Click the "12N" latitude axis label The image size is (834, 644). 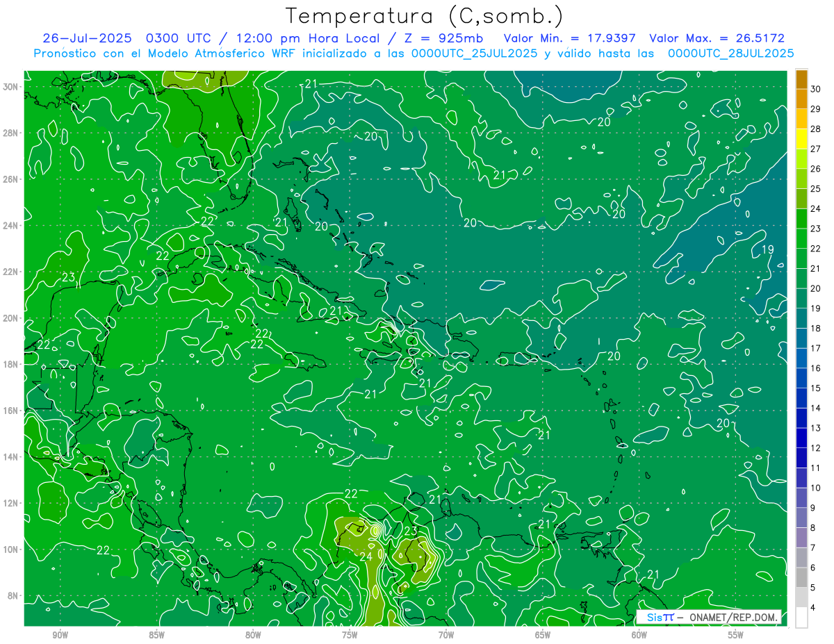pyautogui.click(x=12, y=503)
